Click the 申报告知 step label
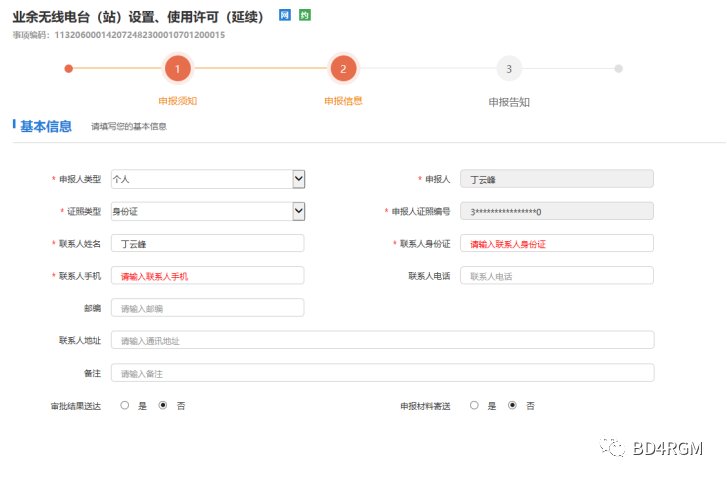Image resolution: width=727 pixels, height=478 pixels. [x=509, y=102]
